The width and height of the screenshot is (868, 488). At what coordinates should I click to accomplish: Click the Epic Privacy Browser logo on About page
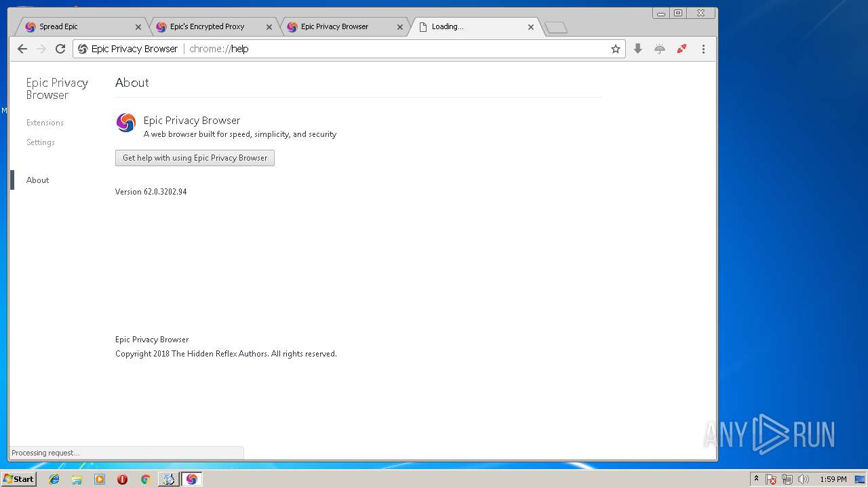coord(126,123)
